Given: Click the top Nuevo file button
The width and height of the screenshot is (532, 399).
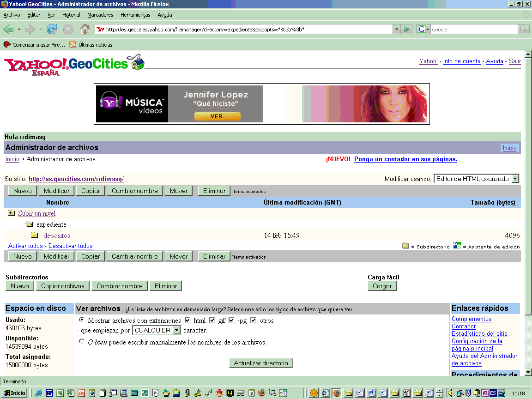Looking at the screenshot, I should [22, 191].
